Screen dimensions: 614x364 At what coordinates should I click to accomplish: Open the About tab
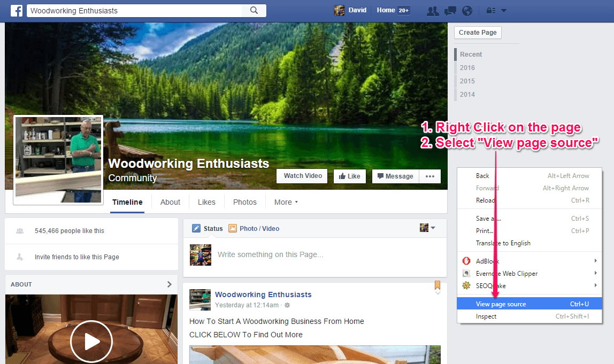pyautogui.click(x=170, y=202)
